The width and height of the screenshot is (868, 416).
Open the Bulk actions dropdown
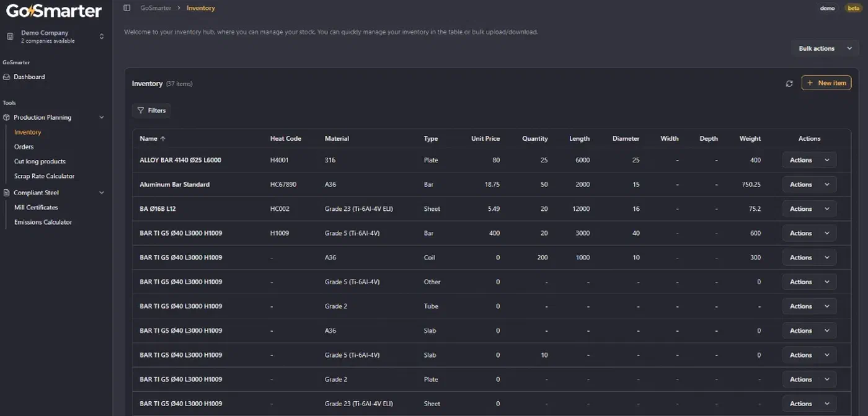tap(825, 48)
